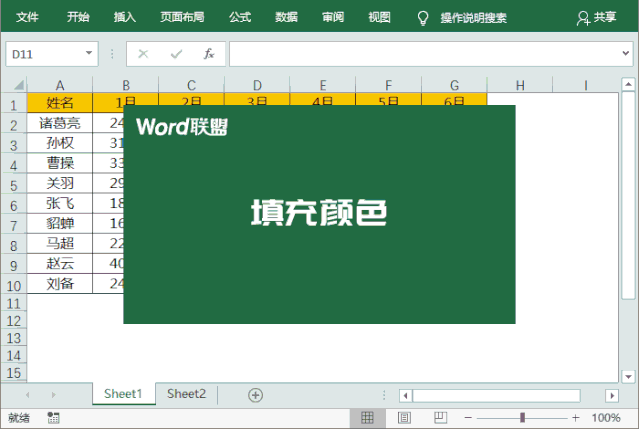Click vertical scrollbar down arrow

(x=628, y=376)
